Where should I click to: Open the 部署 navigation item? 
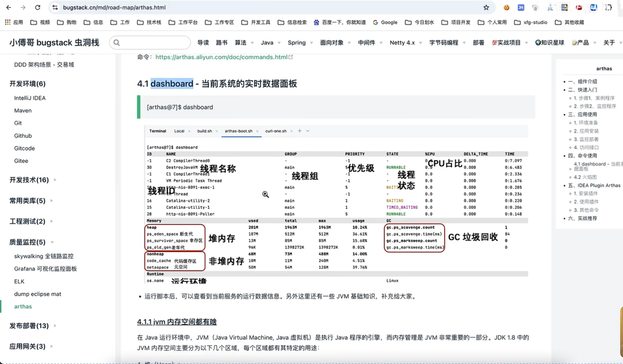coord(478,43)
